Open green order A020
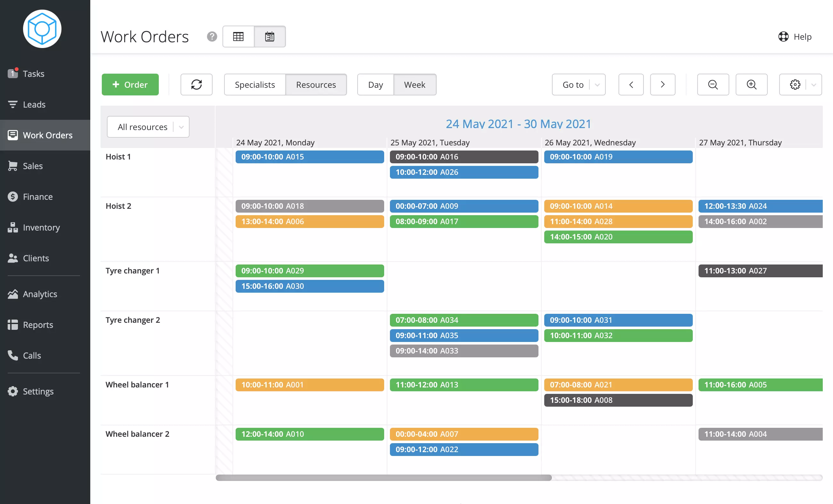Screen dimensions: 833x504 pos(618,237)
